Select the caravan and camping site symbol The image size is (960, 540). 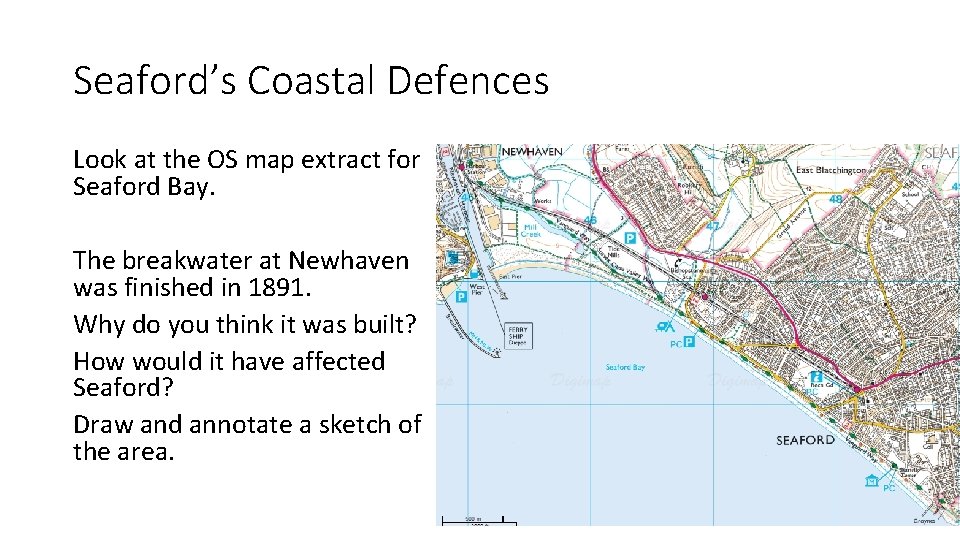point(665,327)
